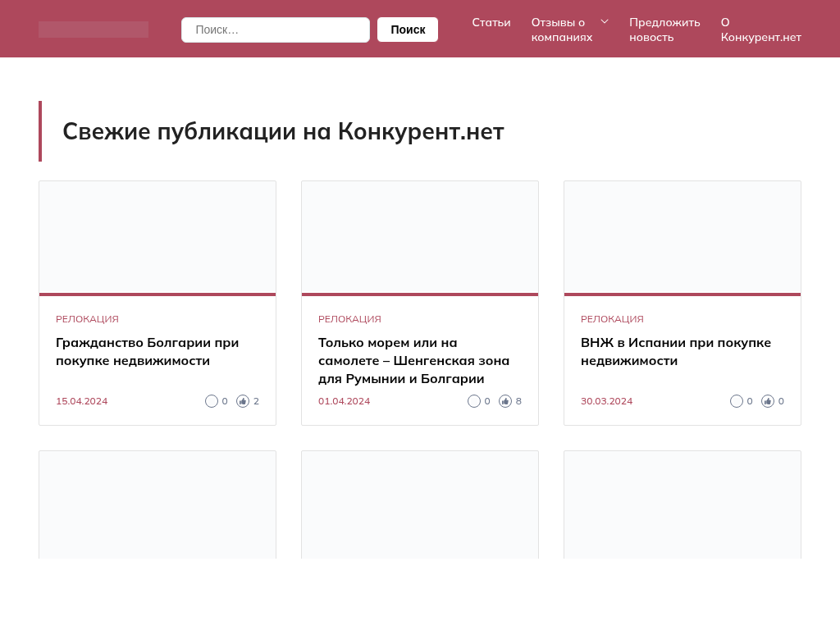This screenshot has width=840, height=630.
Task: Click the comment icon on Шенгенская зона card
Action: [474, 401]
